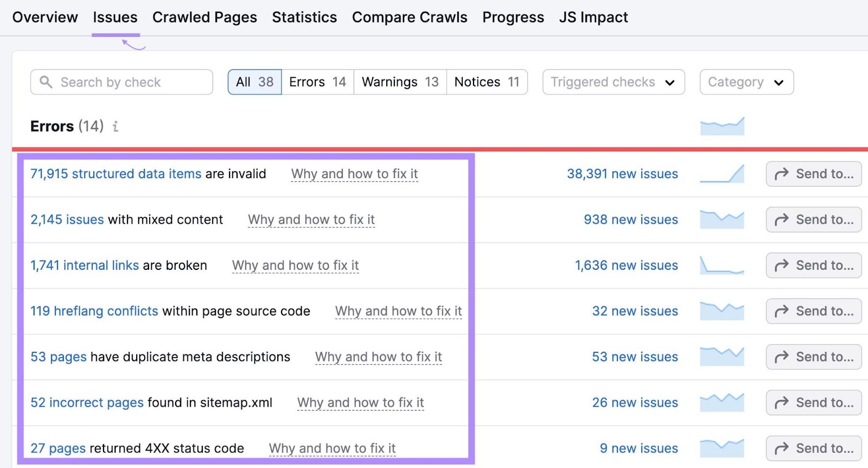Filter issues by Warnings 13
Image resolution: width=868 pixels, height=468 pixels.
coord(400,82)
